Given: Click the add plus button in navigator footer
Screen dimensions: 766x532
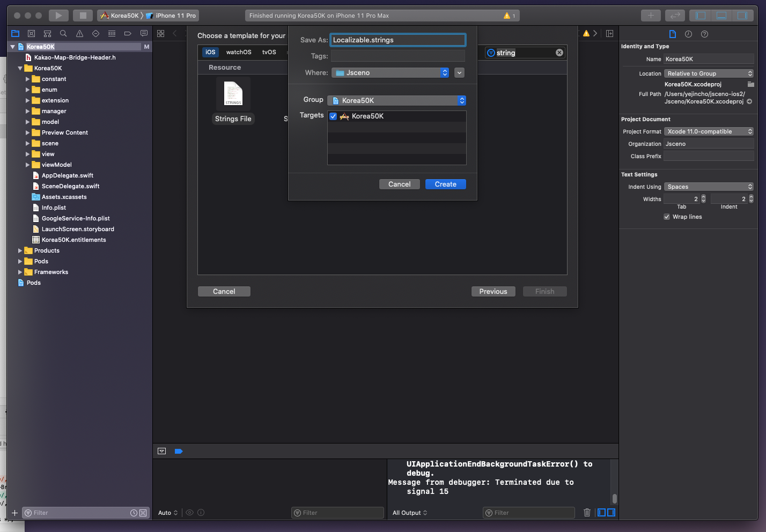Looking at the screenshot, I should 14,513.
